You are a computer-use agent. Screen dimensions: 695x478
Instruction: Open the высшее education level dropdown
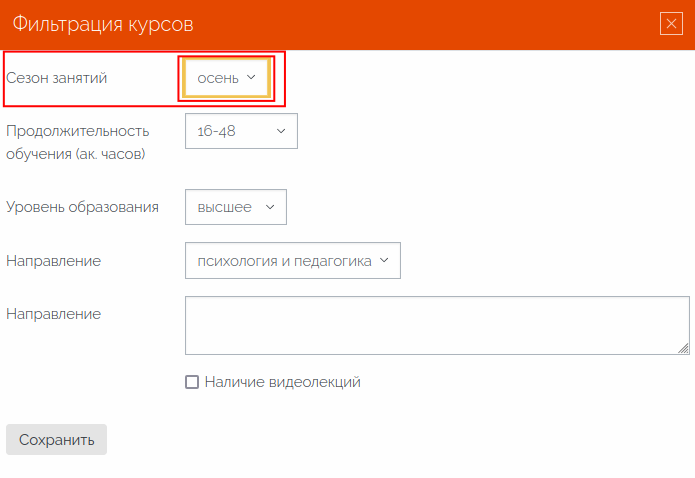(x=236, y=207)
